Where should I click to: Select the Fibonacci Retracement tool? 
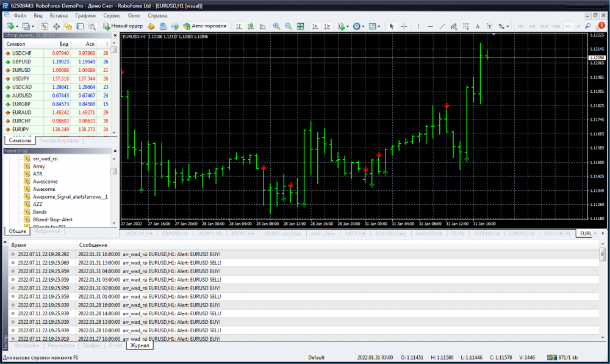(x=465, y=26)
